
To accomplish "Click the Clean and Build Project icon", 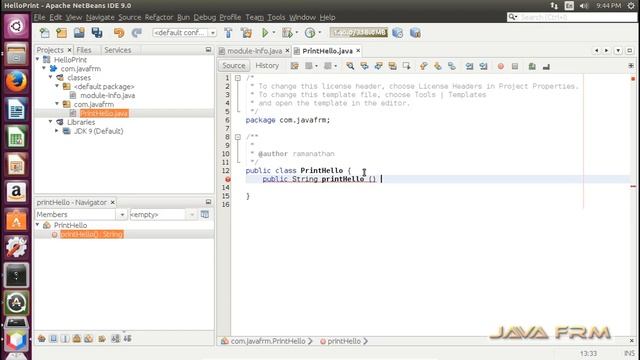I will (x=247, y=33).
